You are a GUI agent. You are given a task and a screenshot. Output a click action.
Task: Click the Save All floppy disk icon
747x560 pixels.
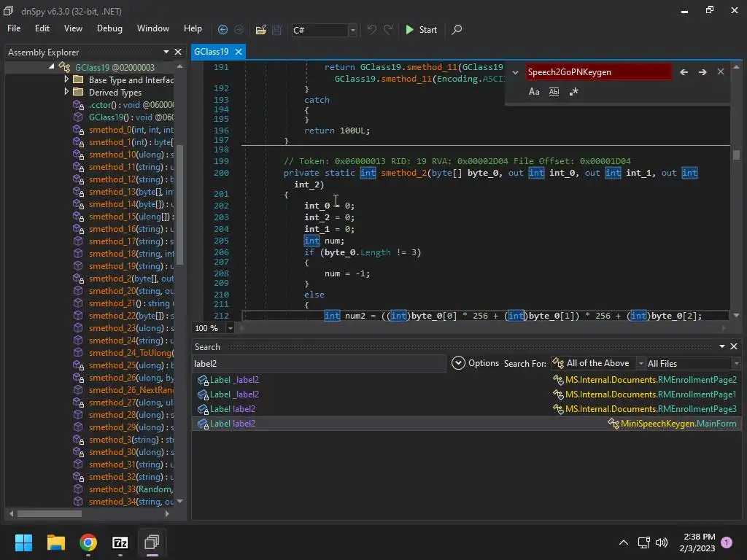tap(276, 29)
